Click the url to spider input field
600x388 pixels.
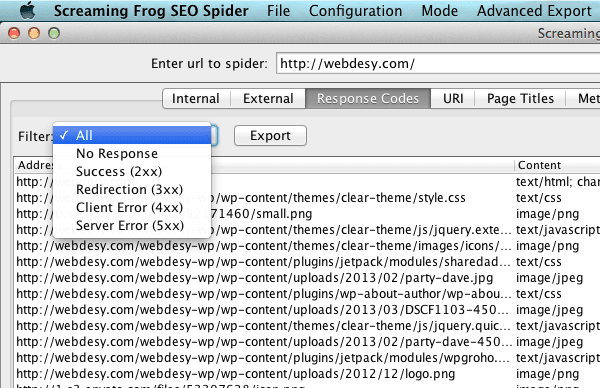click(438, 63)
